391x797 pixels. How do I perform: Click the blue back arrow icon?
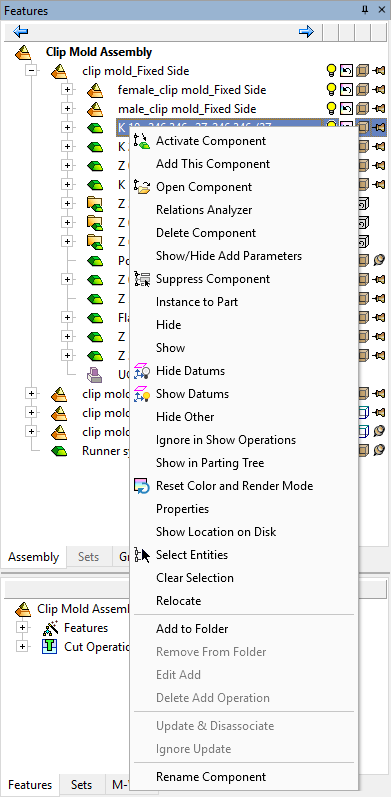click(x=20, y=32)
